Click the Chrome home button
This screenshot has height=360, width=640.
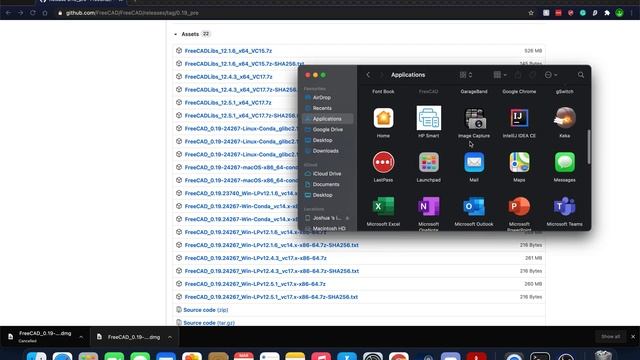45,13
